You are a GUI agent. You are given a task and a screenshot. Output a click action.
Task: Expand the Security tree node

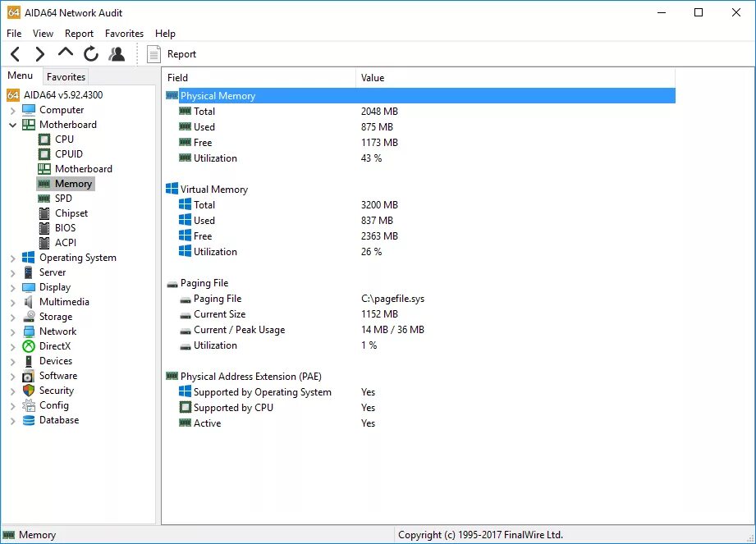click(x=13, y=391)
